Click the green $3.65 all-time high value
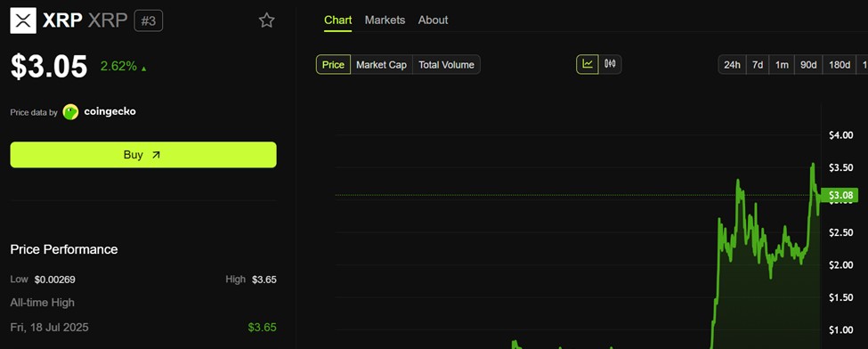The height and width of the screenshot is (349, 868). pos(262,328)
